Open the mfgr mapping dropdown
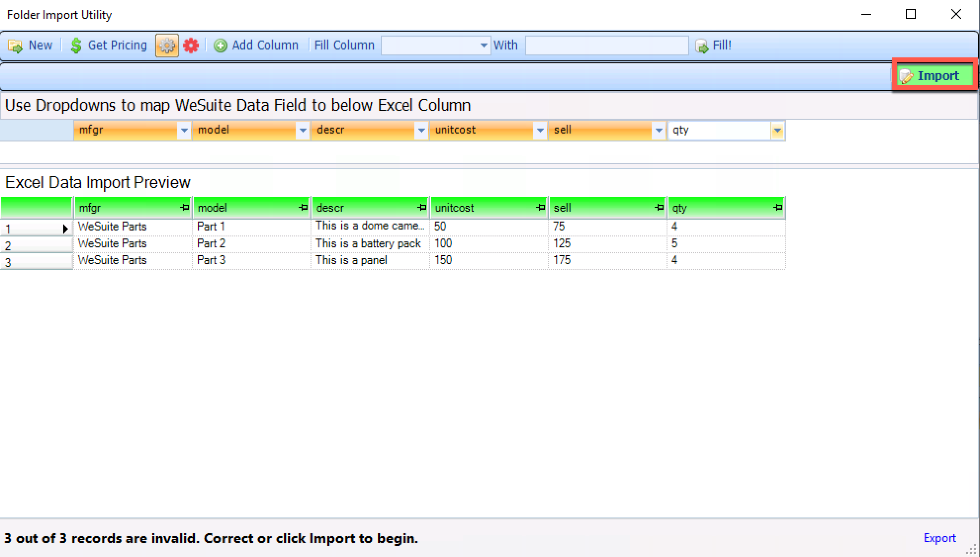 pyautogui.click(x=184, y=131)
